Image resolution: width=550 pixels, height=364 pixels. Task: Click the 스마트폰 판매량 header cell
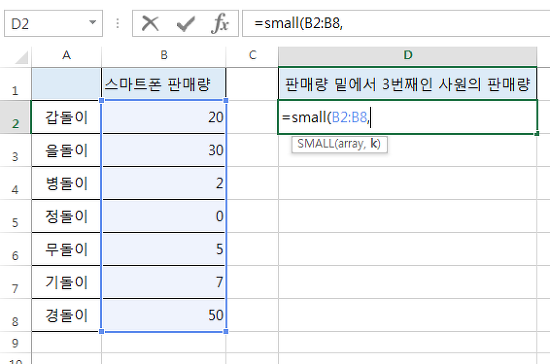click(164, 84)
